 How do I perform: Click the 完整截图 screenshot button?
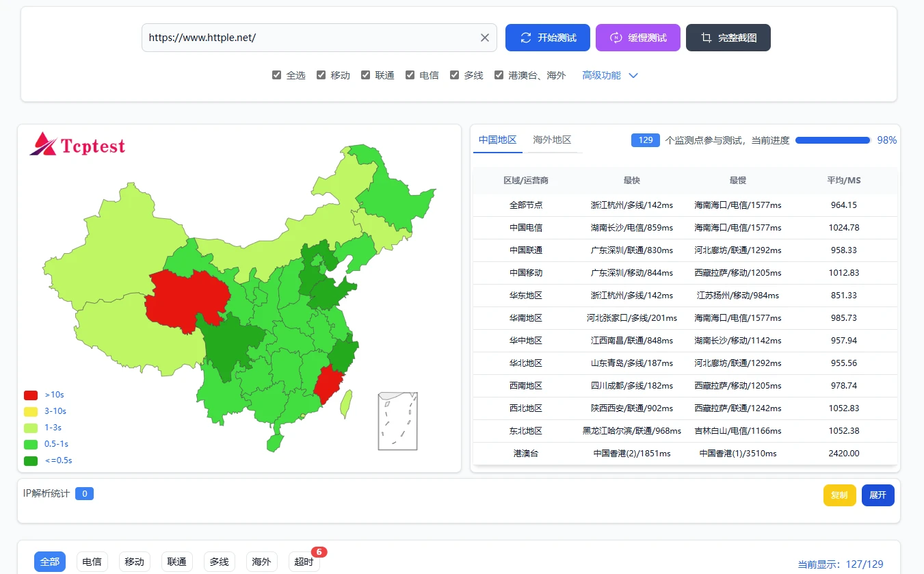(728, 38)
